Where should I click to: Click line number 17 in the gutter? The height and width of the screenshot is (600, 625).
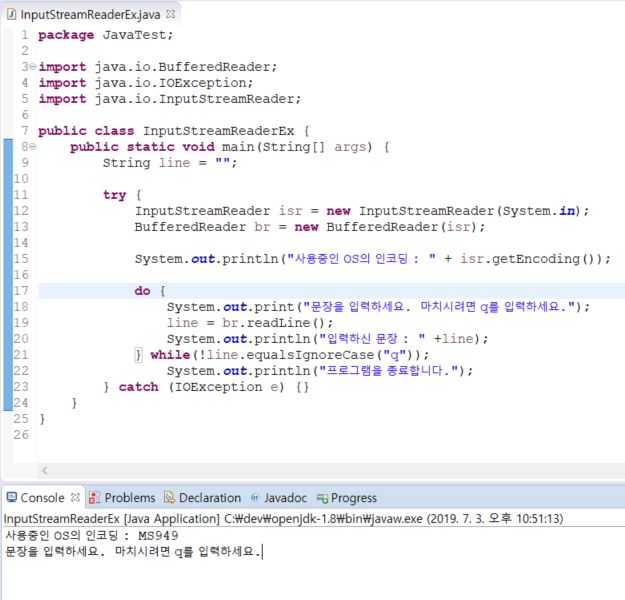tap(21, 291)
